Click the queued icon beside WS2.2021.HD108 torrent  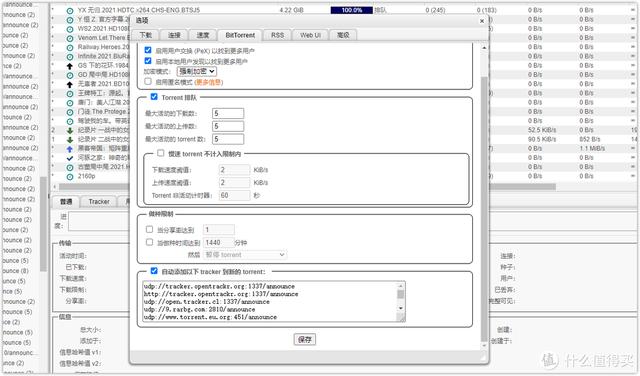click(x=70, y=29)
